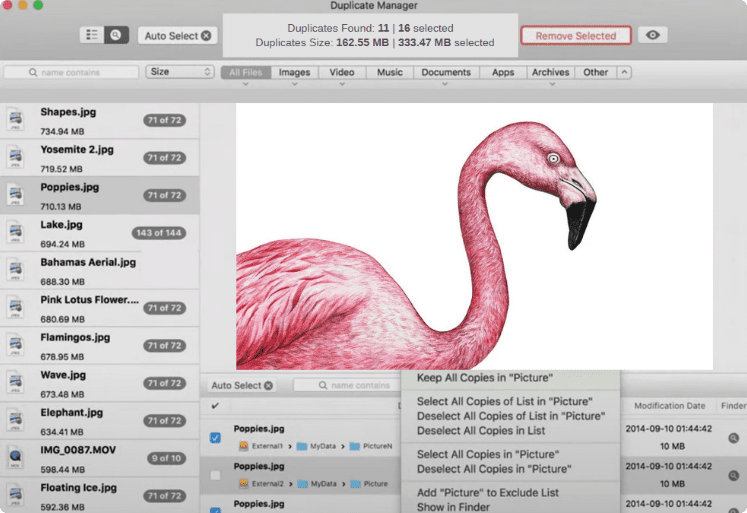Screen dimensions: 747x513
Task: Click the magnifier view mode icon
Action: [116, 35]
